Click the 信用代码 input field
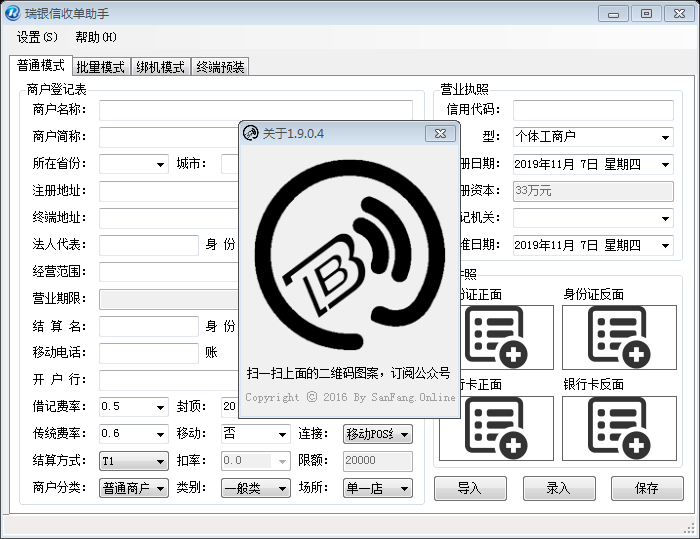The height and width of the screenshot is (539, 700). (593, 110)
